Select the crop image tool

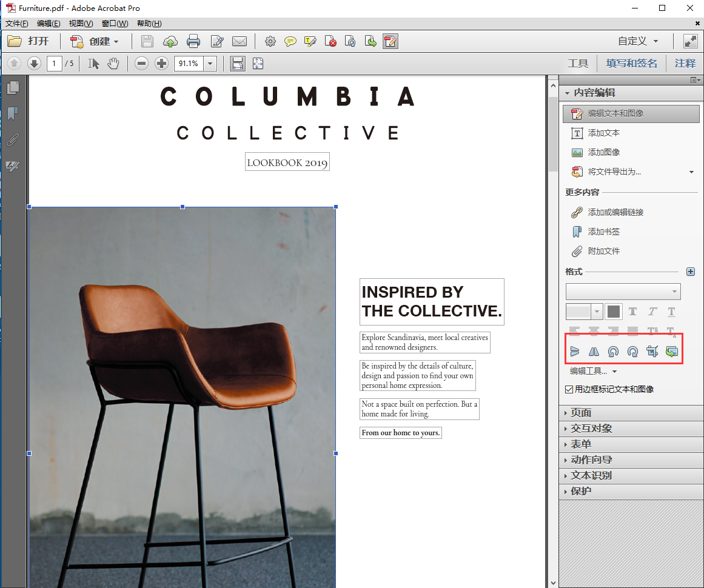652,352
